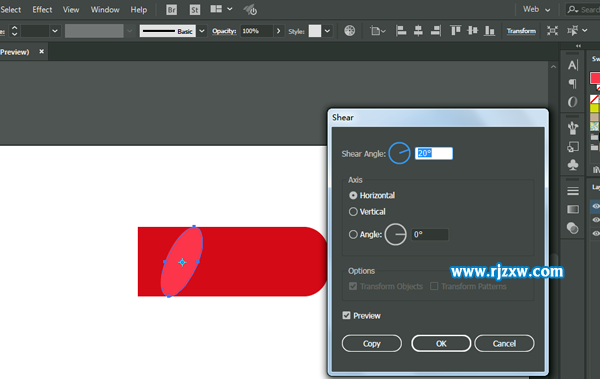This screenshot has width=600, height=379.
Task: Open Adobe Bridge with the Br icon
Action: click(x=171, y=10)
